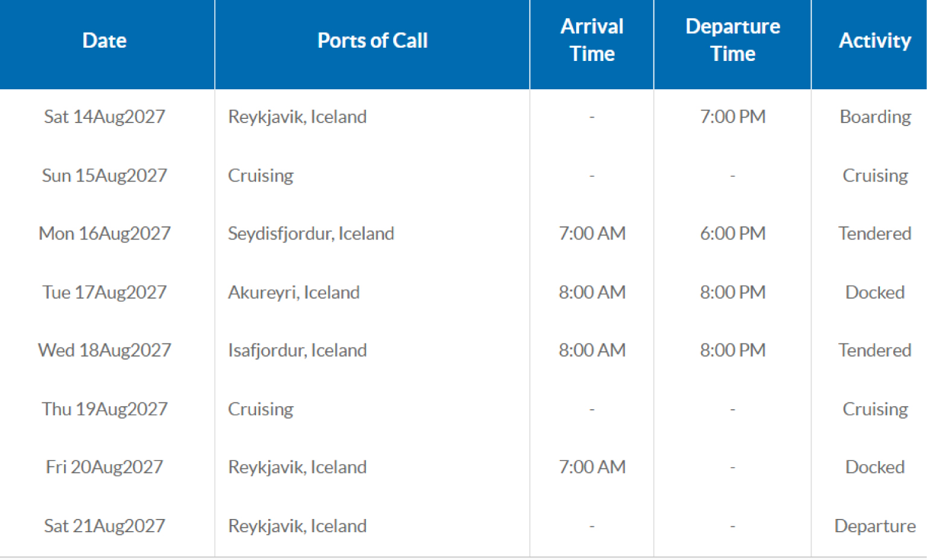Click the Ports of Call header
Viewport: 927px width, 560px height.
pos(372,40)
